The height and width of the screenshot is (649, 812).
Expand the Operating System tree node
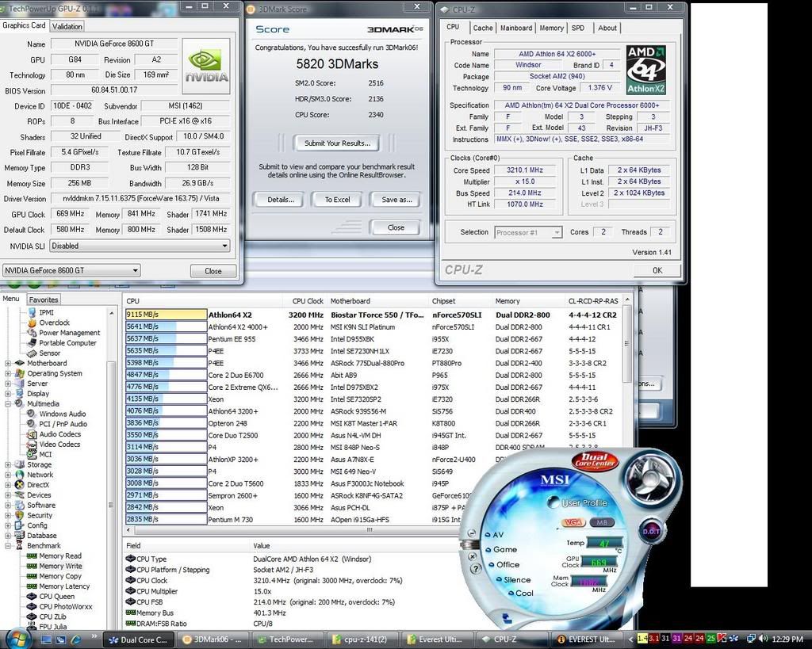(x=8, y=373)
